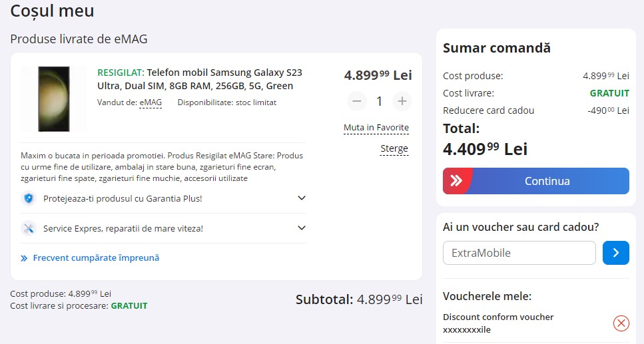
Task: Remove the applied voucher with red X
Action: tap(621, 323)
